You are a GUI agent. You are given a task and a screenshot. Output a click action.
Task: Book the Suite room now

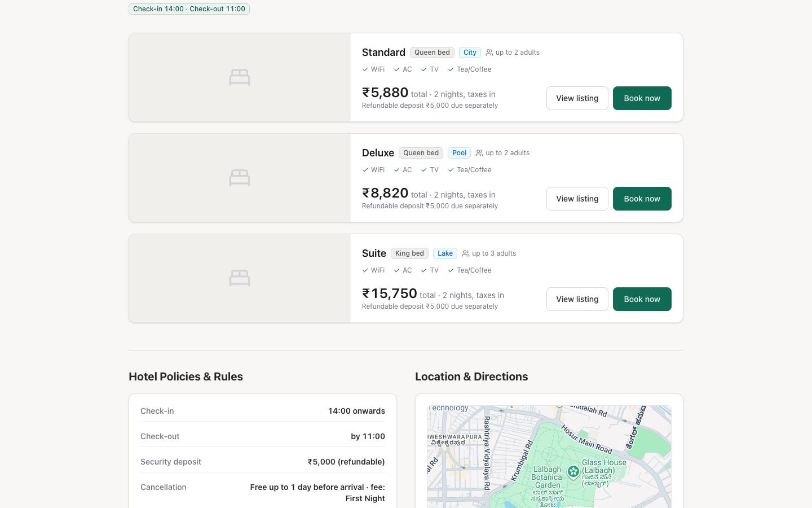click(642, 299)
